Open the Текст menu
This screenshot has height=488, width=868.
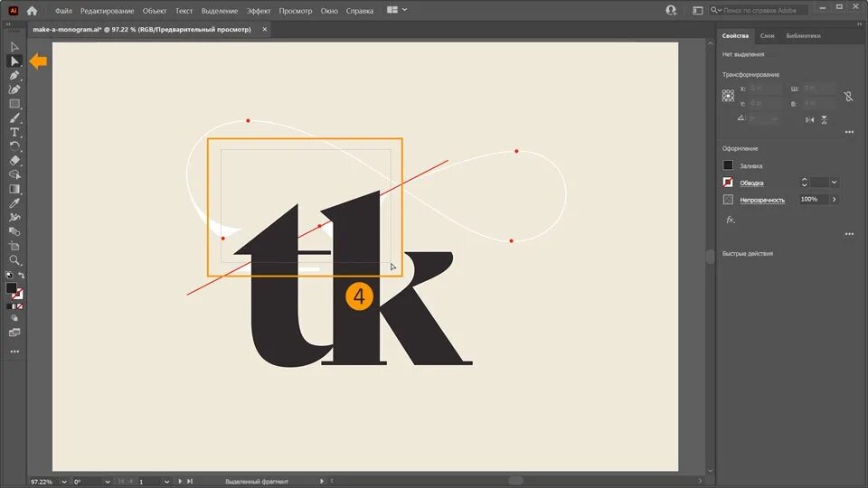(x=184, y=11)
